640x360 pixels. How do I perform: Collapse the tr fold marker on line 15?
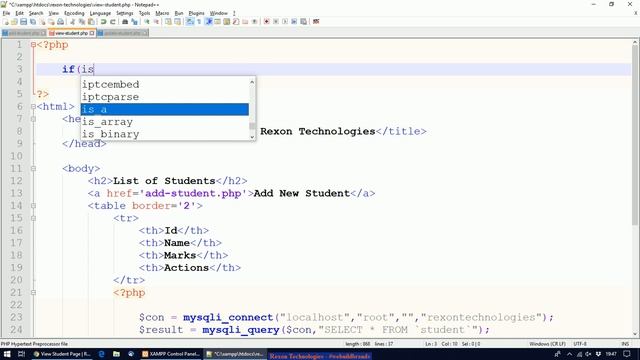point(33,218)
